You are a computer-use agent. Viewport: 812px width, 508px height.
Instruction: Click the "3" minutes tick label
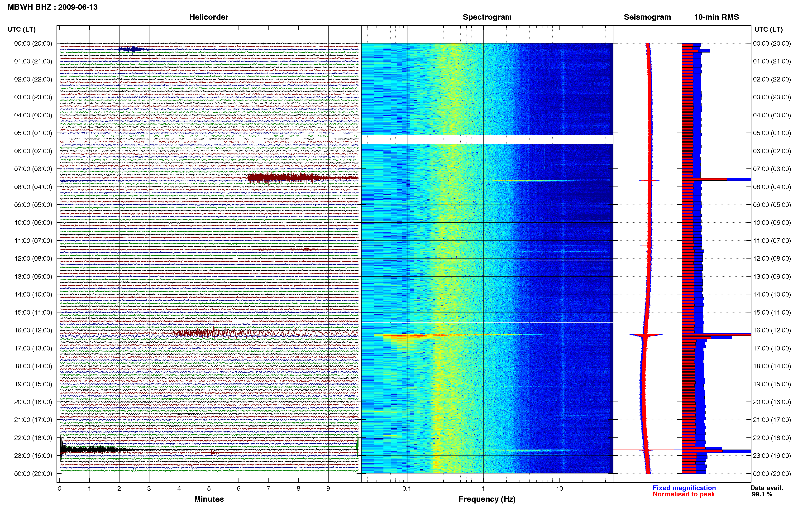click(x=149, y=489)
